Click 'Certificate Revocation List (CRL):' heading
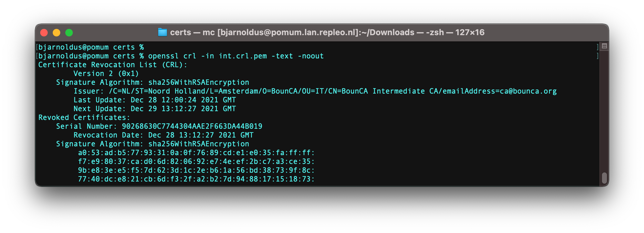Viewport: 644px width, 233px height. tap(113, 65)
